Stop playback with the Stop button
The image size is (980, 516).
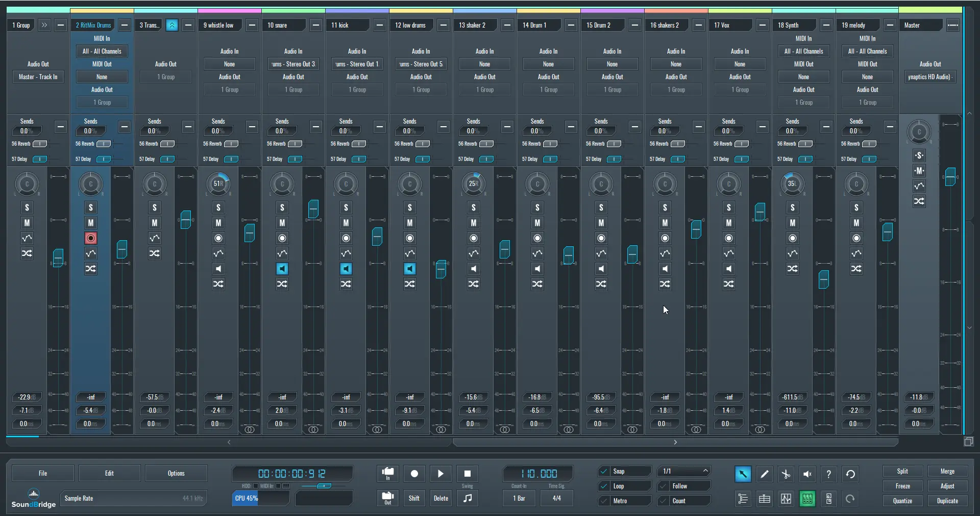coord(468,474)
